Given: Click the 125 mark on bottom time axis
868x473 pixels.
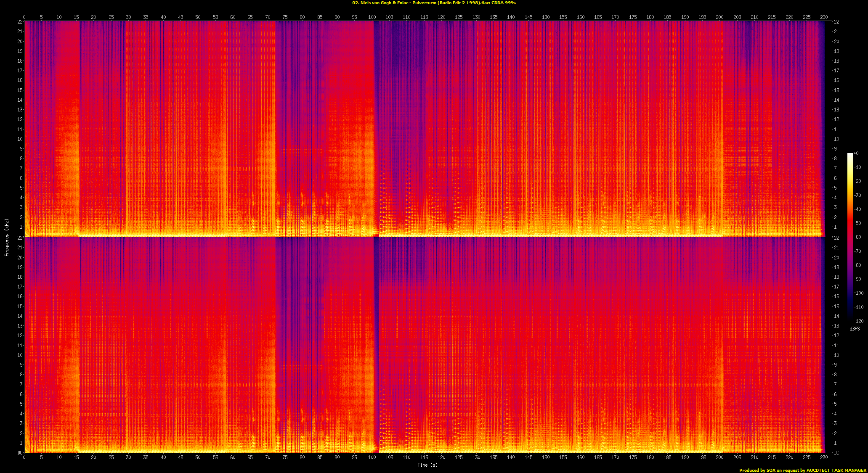Looking at the screenshot, I should click(x=459, y=457).
